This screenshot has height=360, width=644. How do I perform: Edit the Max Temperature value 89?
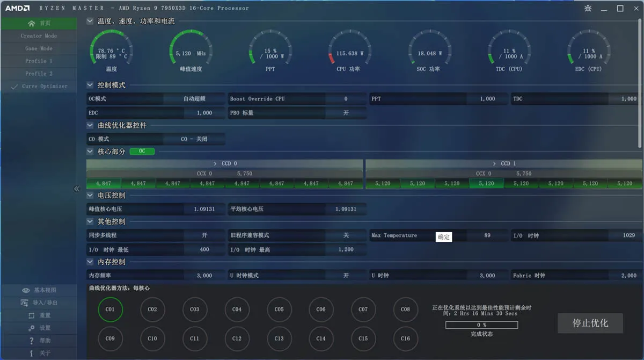click(x=487, y=235)
